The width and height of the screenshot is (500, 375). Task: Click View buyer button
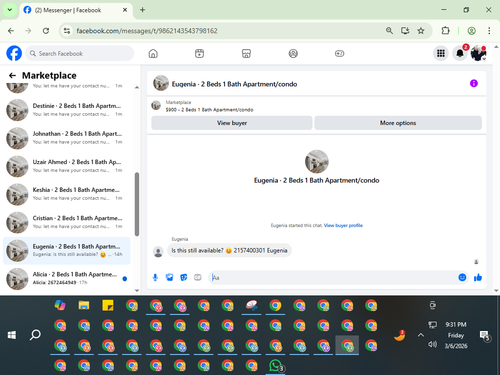pyautogui.click(x=232, y=123)
